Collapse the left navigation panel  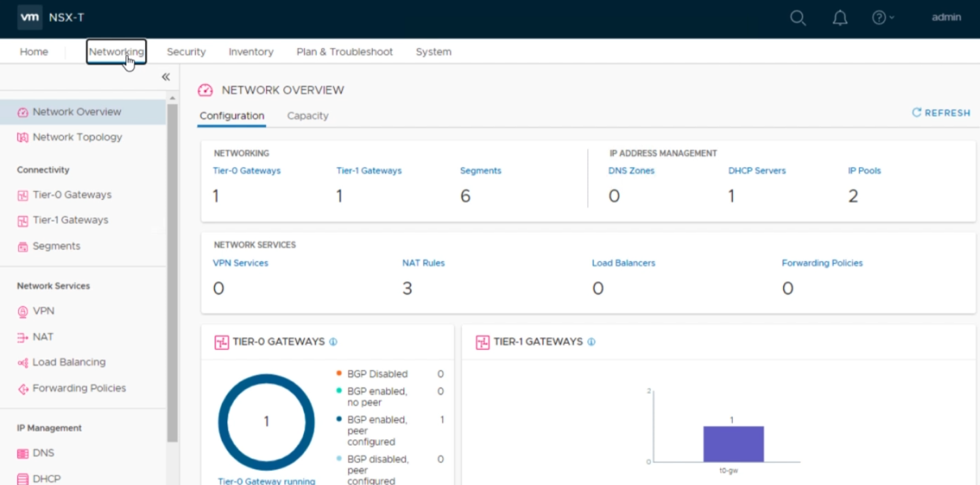tap(165, 77)
